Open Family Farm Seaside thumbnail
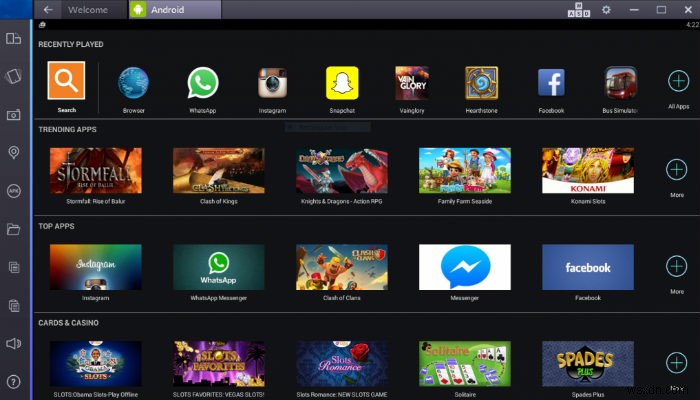700x400 pixels. pos(465,171)
